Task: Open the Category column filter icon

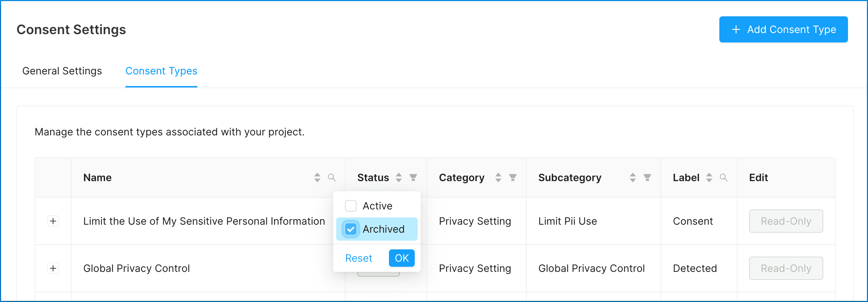Action: coord(513,177)
